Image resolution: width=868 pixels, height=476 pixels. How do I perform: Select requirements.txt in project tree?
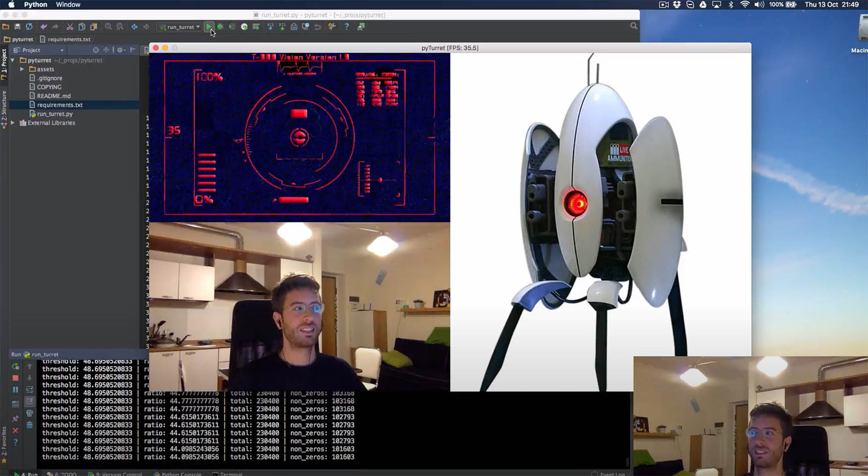click(56, 105)
